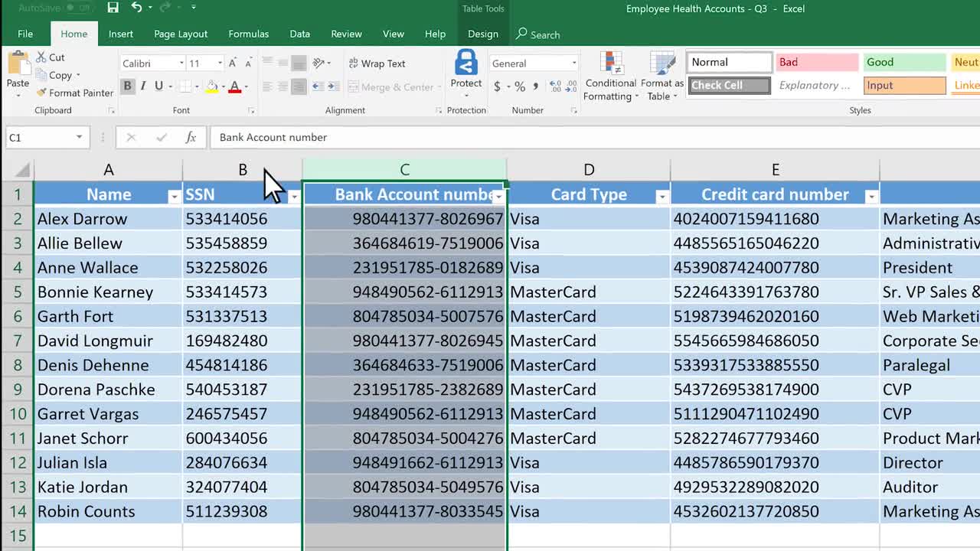Toggle Wrap Text
The width and height of the screenshot is (980, 551).
click(x=377, y=64)
